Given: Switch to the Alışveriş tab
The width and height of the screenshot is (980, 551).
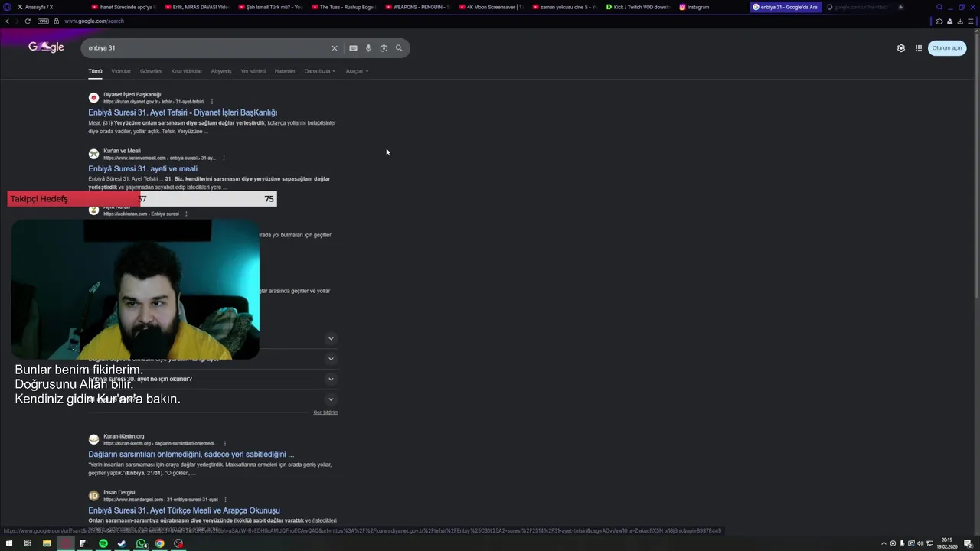Looking at the screenshot, I should [x=221, y=71].
